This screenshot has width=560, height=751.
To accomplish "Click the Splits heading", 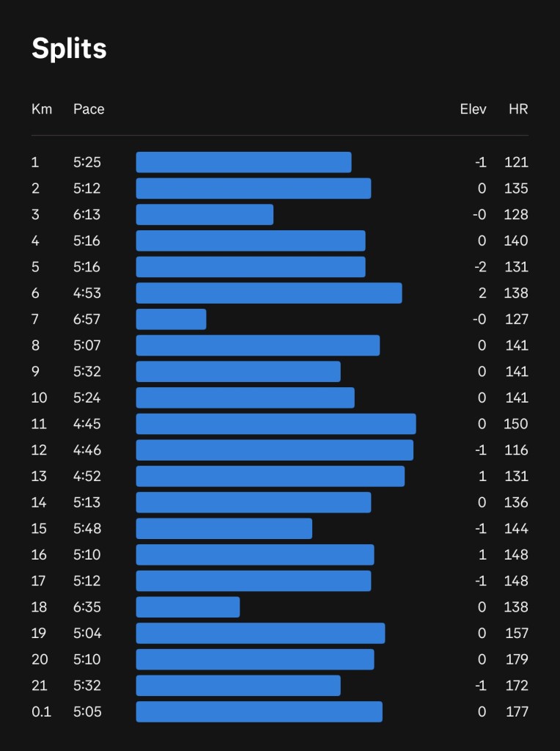I will point(69,48).
